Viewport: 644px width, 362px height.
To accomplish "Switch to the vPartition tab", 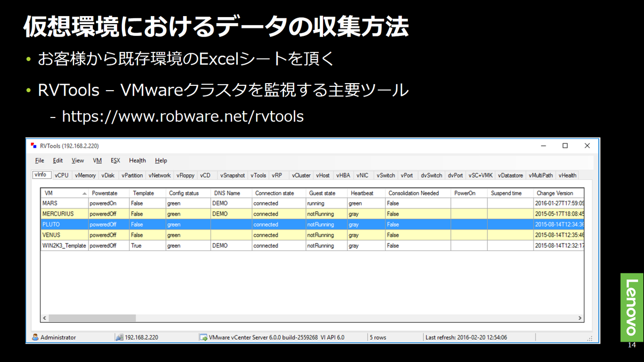I will (132, 175).
